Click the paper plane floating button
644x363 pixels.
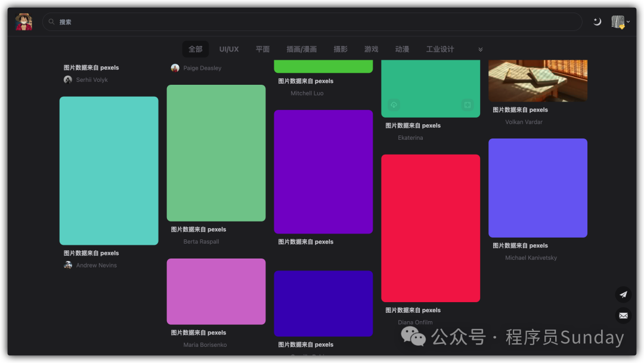click(623, 294)
